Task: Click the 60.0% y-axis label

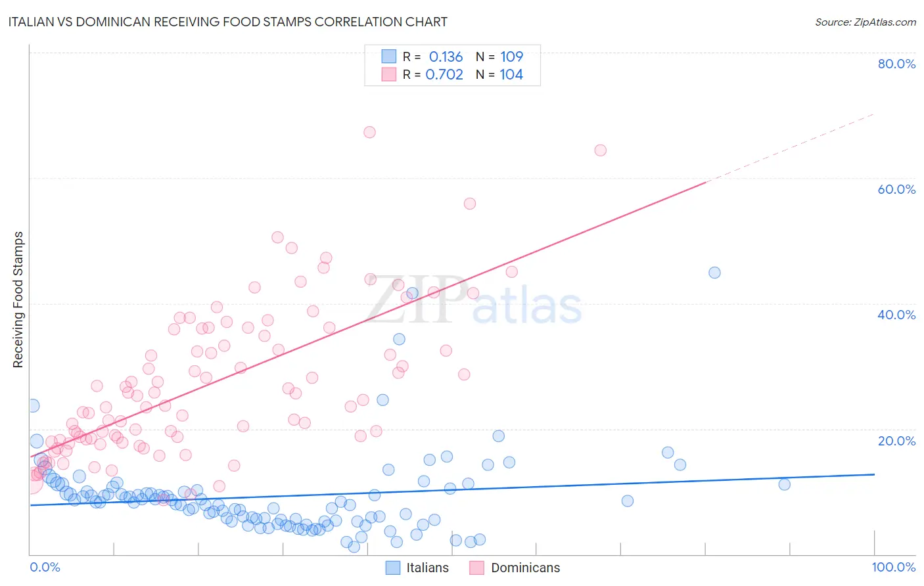Action: 896,189
